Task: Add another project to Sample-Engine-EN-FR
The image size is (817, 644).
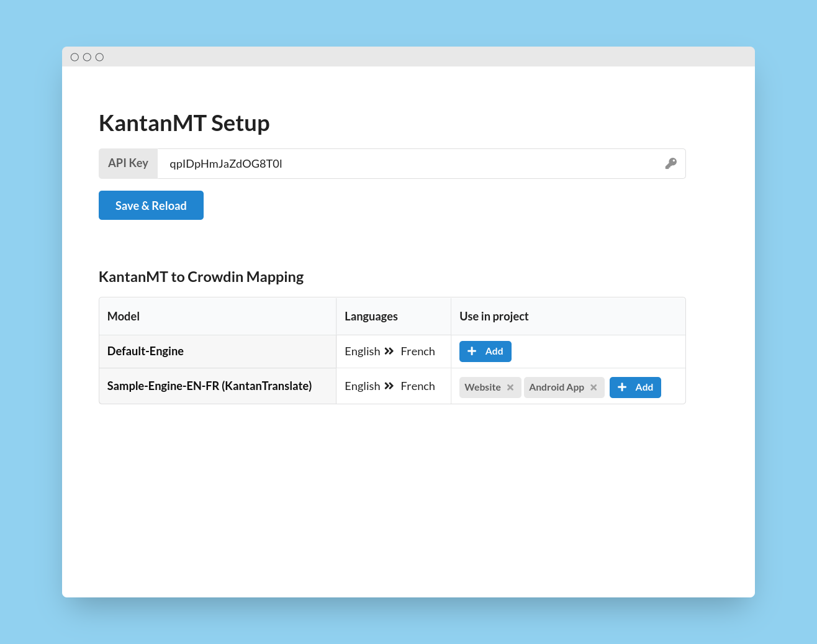Action: point(635,388)
